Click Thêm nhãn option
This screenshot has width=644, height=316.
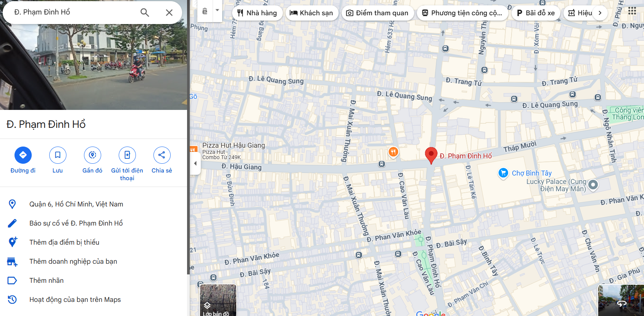click(x=94, y=281)
